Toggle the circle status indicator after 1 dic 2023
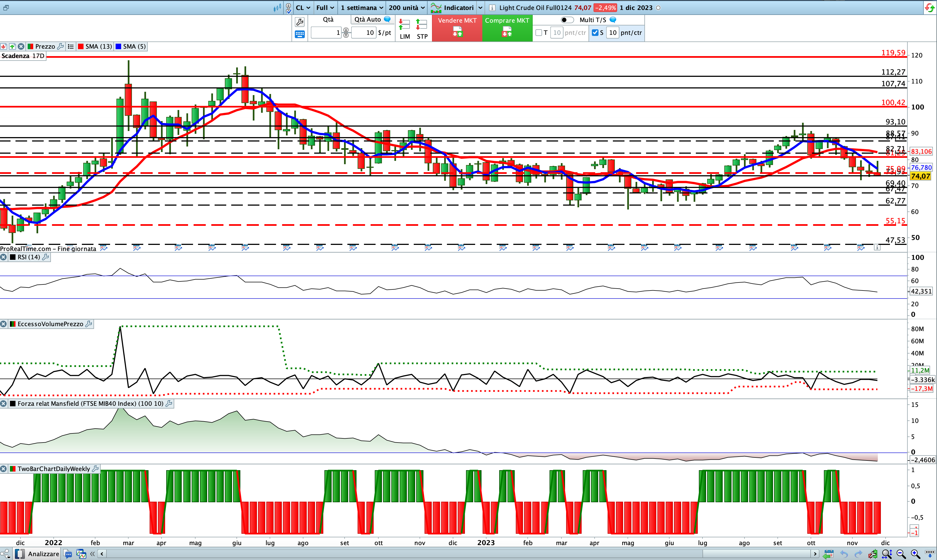The image size is (937, 560). click(x=658, y=7)
